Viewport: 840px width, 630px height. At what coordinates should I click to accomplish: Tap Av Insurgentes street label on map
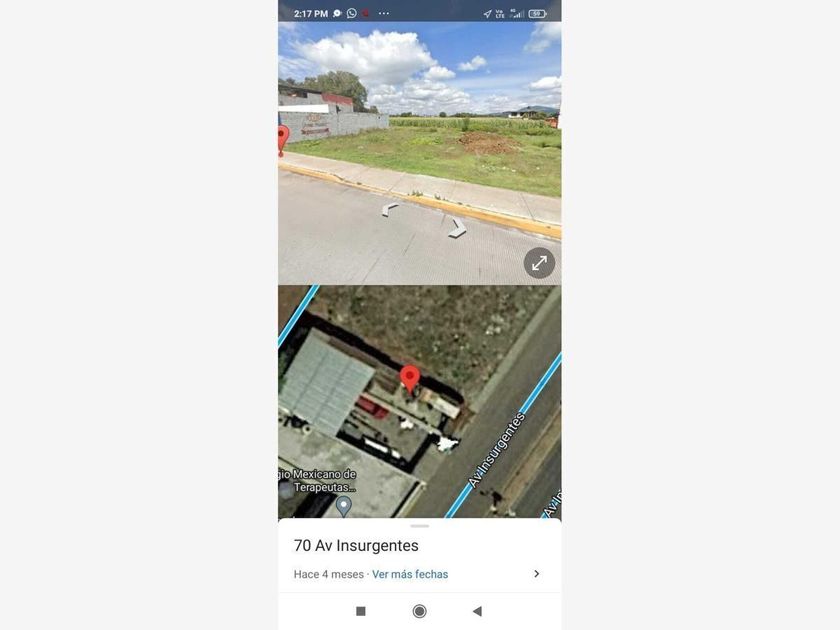497,450
